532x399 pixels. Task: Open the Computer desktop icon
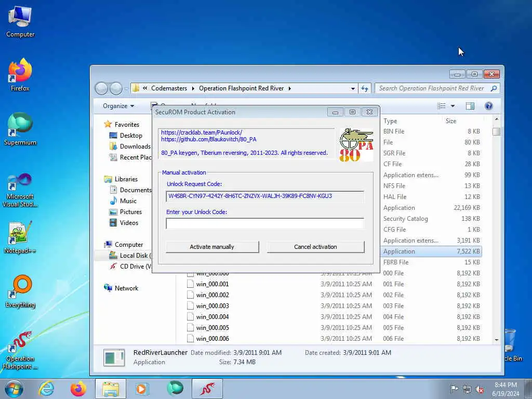[x=20, y=21]
